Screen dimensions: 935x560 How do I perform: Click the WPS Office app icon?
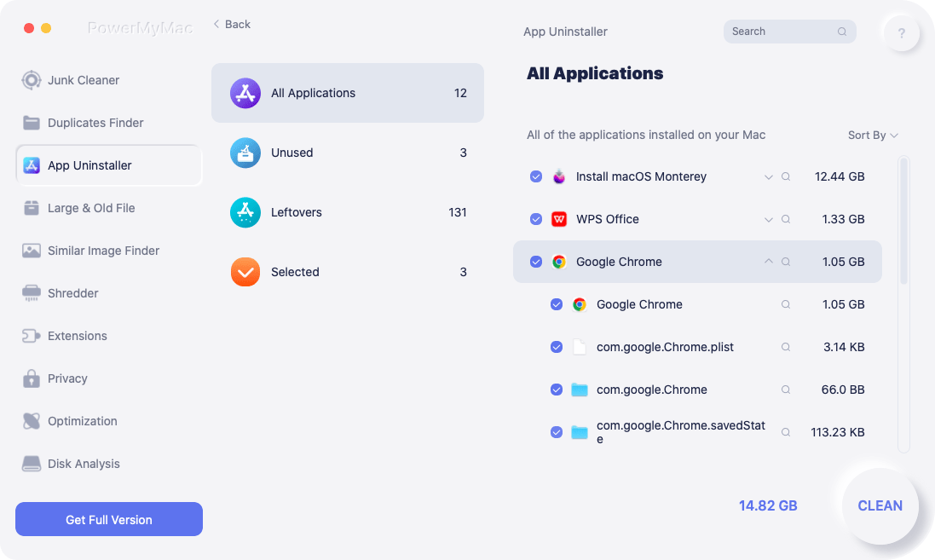pos(559,219)
